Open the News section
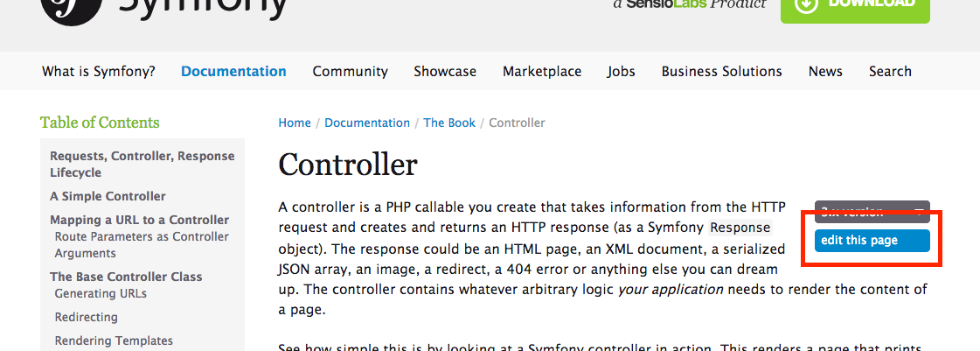Viewport: 980px width, 351px height. coord(825,72)
